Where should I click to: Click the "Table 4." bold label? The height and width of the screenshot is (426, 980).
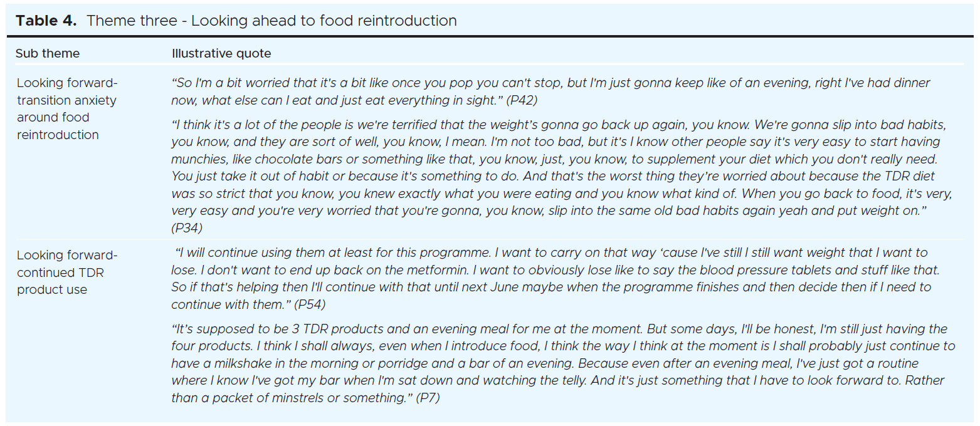[48, 21]
